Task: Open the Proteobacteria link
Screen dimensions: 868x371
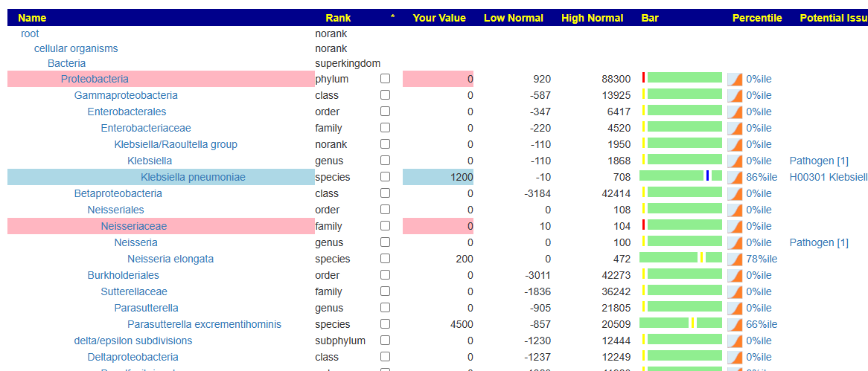Action: [95, 79]
